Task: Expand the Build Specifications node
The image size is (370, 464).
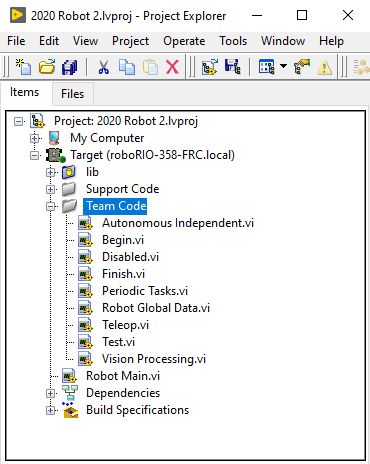Action: point(51,410)
